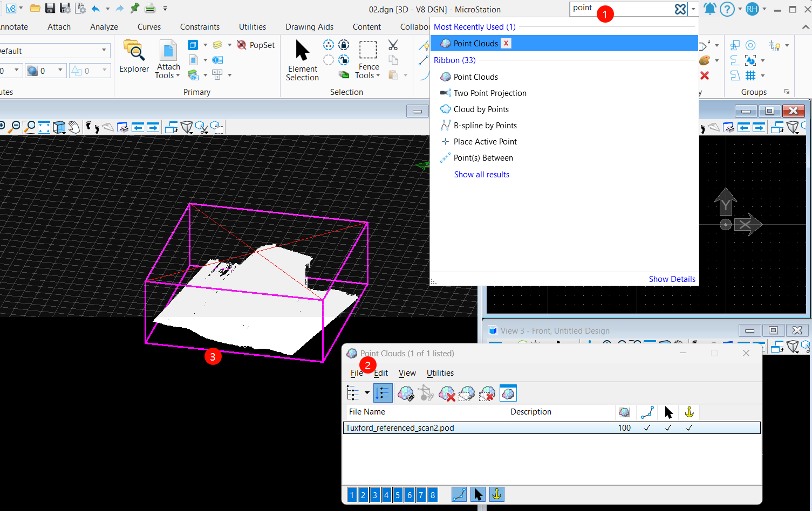The width and height of the screenshot is (812, 511).
Task: Open the V8 workflow dropdown arrow
Action: 21,8
